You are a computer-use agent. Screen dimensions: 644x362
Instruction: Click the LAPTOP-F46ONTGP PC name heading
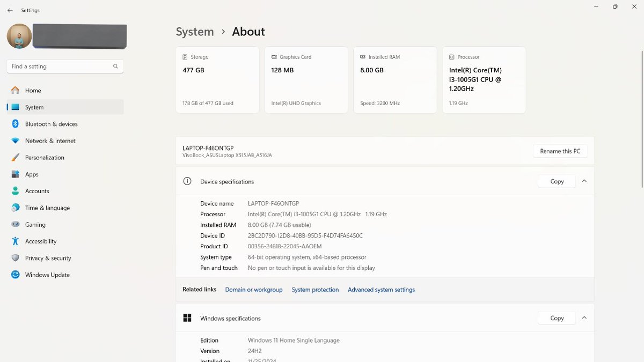coord(208,148)
